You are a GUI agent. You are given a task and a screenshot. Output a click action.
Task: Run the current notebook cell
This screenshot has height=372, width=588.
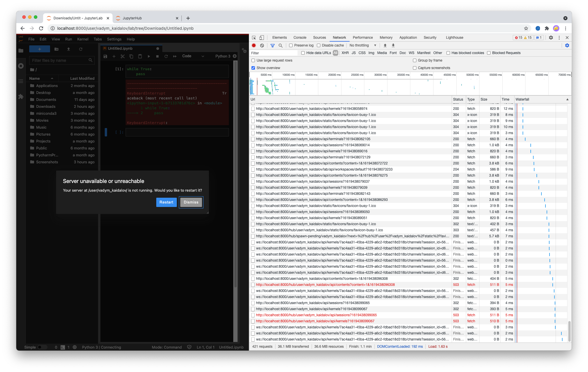[x=149, y=56]
